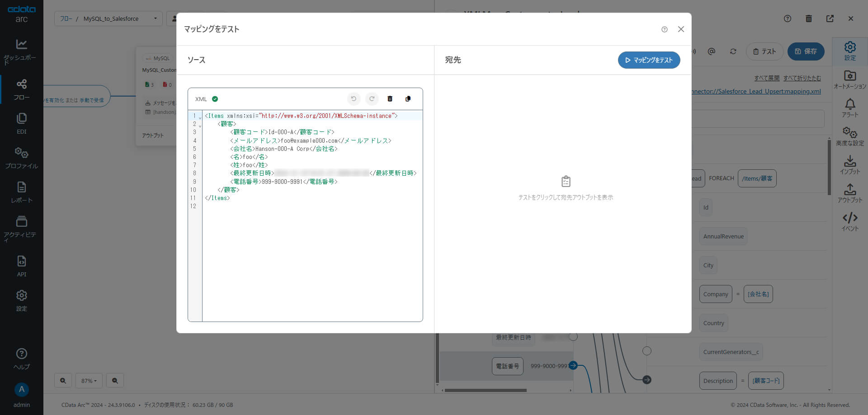The image size is (868, 415).
Task: Click the すべて展開 link
Action: 767,78
